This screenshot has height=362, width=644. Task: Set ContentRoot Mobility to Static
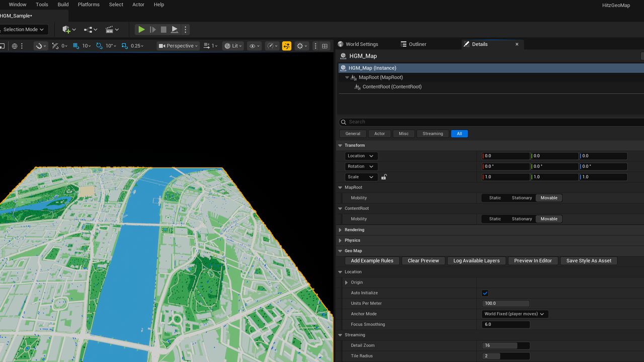pos(495,219)
